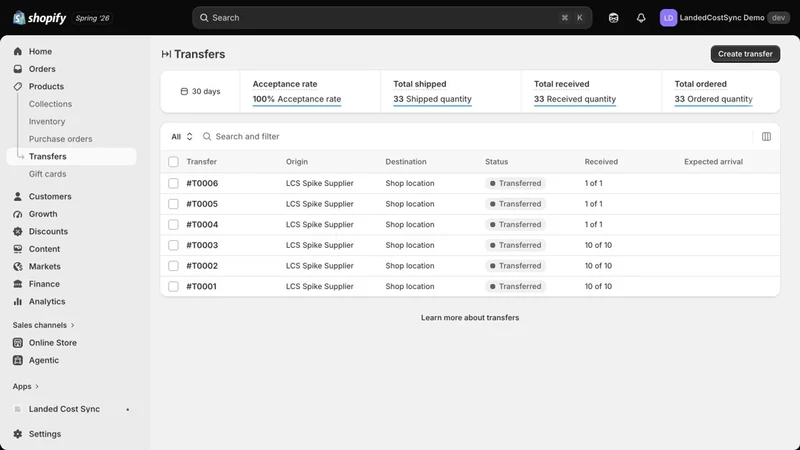Click 33 Received quantity metric
Screen dimensions: 800x450
[x=574, y=99]
